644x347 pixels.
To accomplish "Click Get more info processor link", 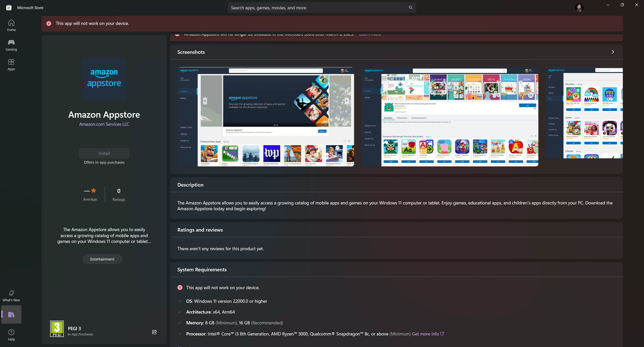I will [x=425, y=334].
